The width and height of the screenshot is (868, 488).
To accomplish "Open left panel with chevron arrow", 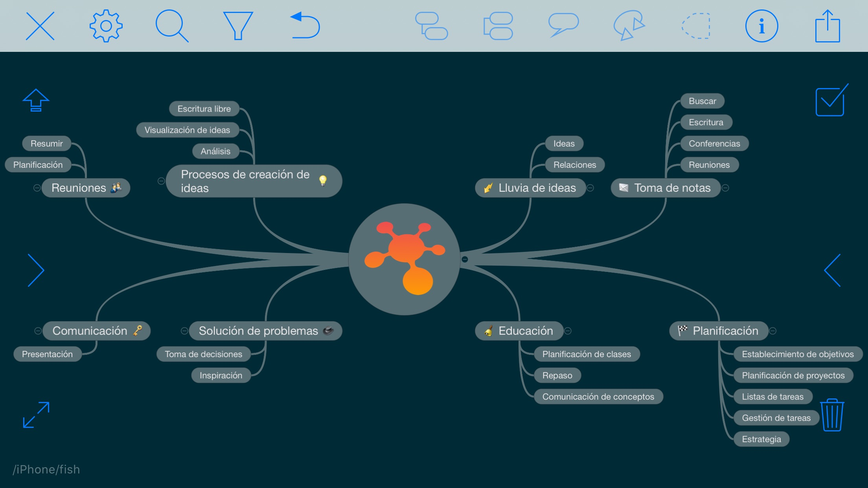I will (36, 270).
